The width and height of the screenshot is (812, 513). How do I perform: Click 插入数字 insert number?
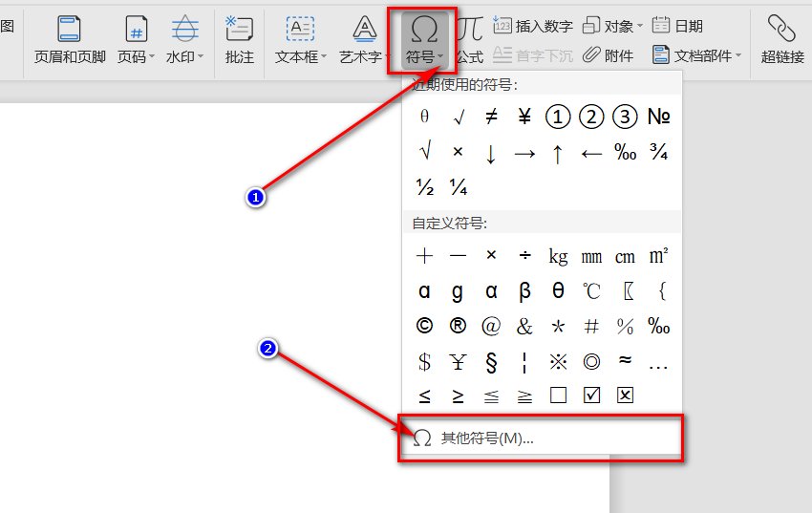533,26
